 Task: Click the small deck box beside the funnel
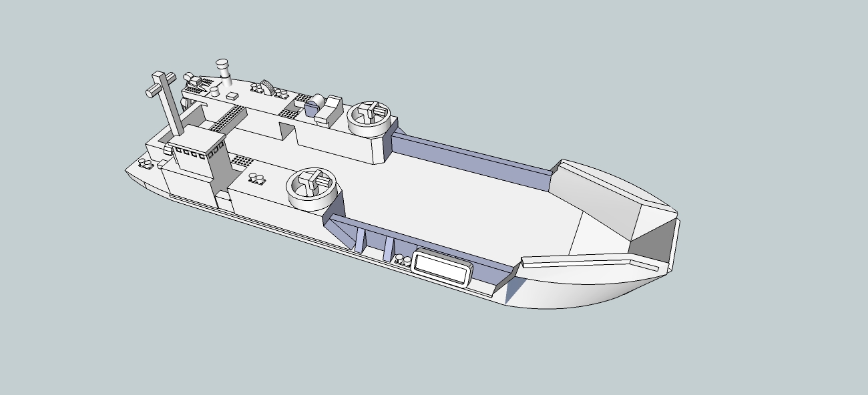click(231, 97)
